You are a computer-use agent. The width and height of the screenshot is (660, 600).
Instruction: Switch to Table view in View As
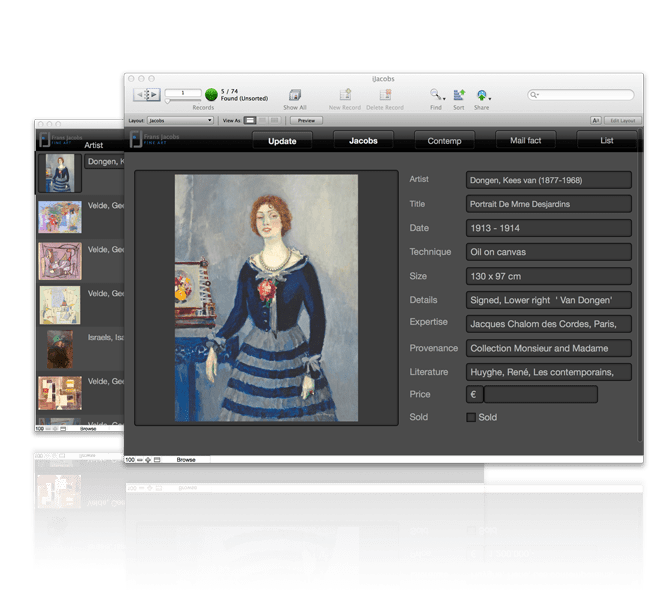pyautogui.click(x=274, y=120)
